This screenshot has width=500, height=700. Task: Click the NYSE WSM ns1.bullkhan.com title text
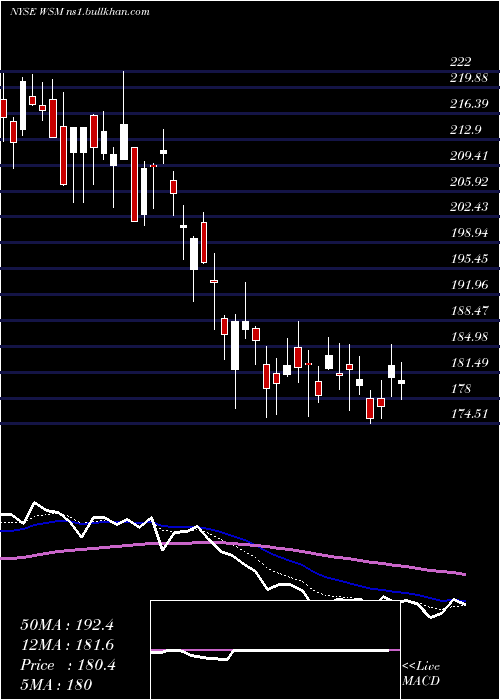tap(80, 12)
